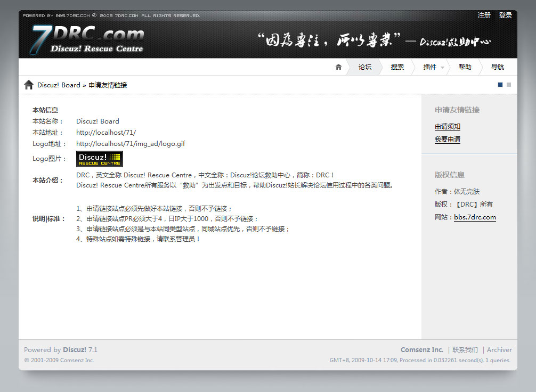Open the 帮助 tab
Screen dimensions: 536x392
click(x=465, y=67)
